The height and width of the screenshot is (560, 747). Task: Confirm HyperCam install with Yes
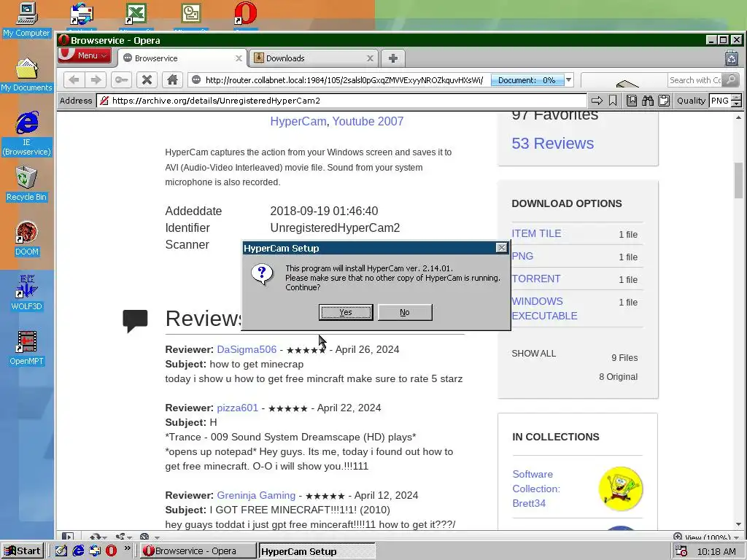click(346, 312)
